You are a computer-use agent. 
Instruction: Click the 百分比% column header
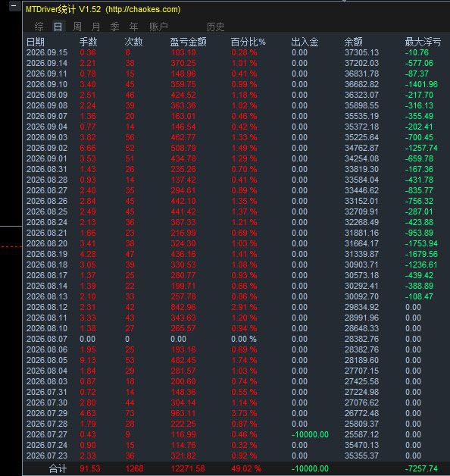(x=248, y=42)
